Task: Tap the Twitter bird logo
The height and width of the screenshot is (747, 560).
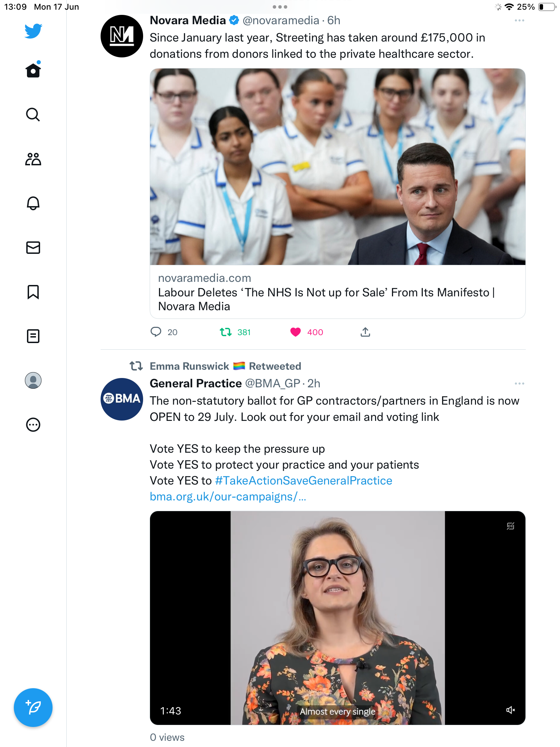Action: [x=33, y=31]
